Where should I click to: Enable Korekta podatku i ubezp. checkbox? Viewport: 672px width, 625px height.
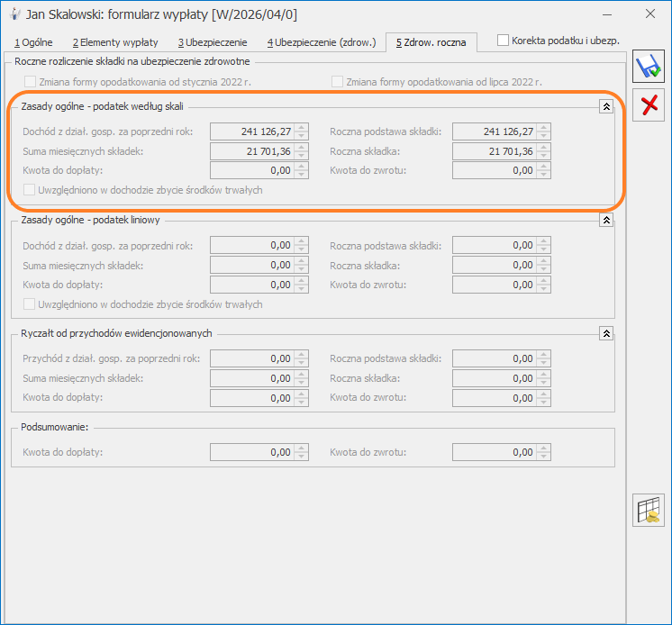[504, 41]
